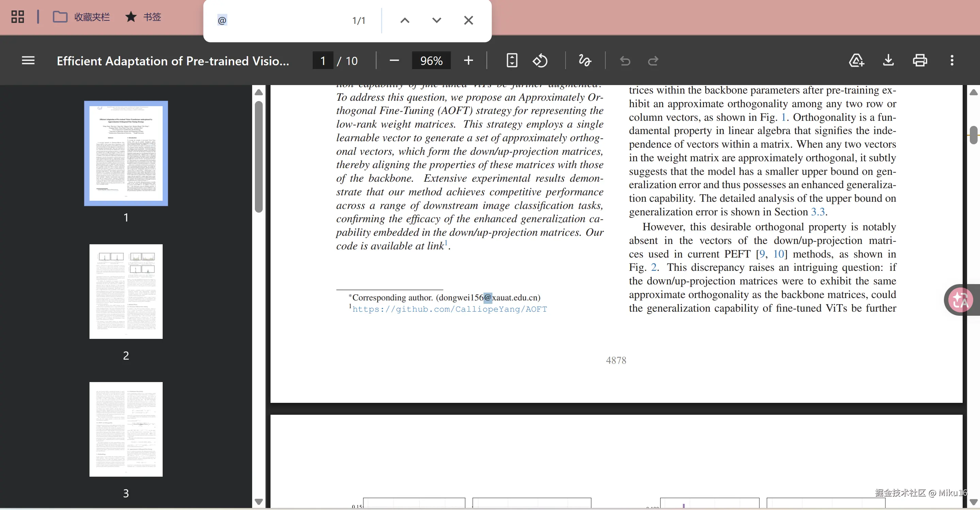
Task: Click the redo arrow icon
Action: pyautogui.click(x=653, y=61)
